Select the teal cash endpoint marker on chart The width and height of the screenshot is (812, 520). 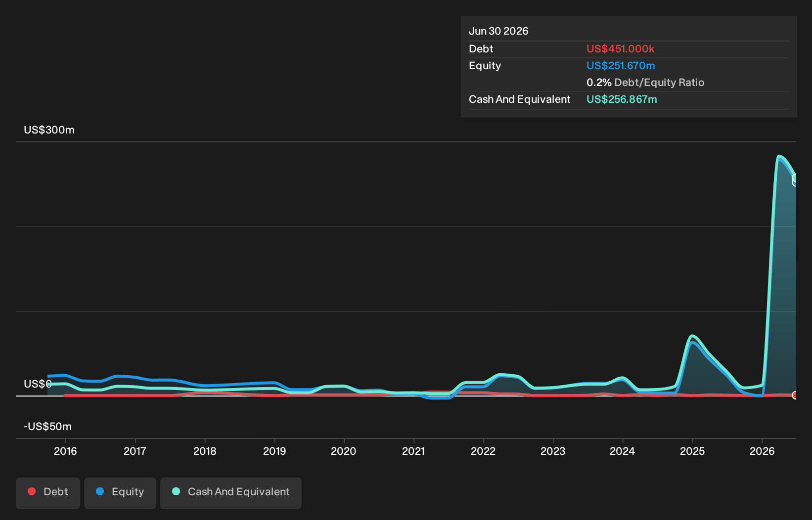click(x=795, y=178)
